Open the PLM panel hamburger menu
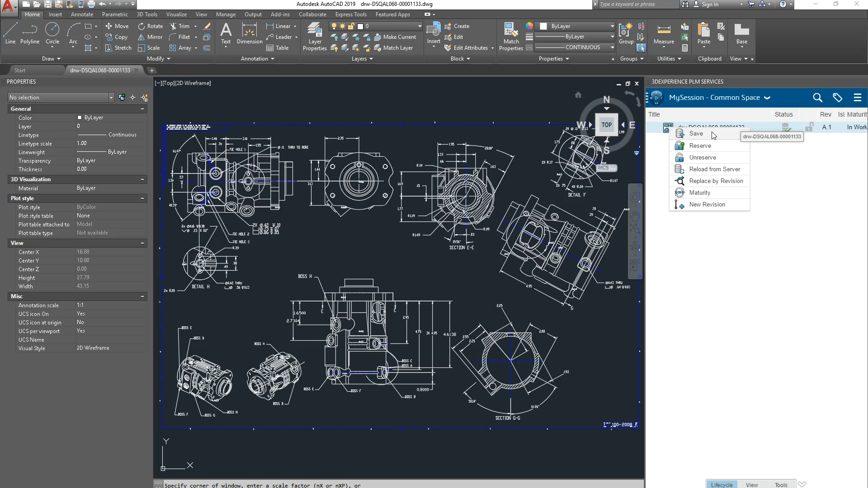The image size is (868, 488). point(857,98)
